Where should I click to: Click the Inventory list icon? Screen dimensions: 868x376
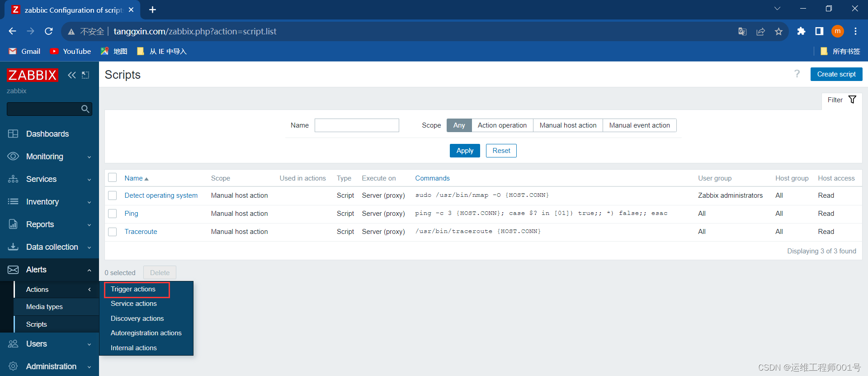[13, 202]
